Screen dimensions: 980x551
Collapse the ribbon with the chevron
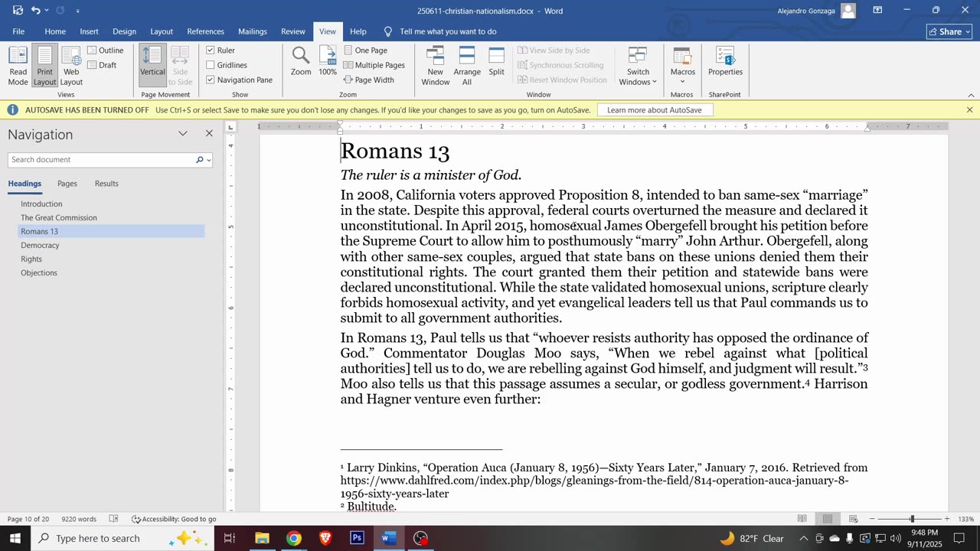coord(971,95)
